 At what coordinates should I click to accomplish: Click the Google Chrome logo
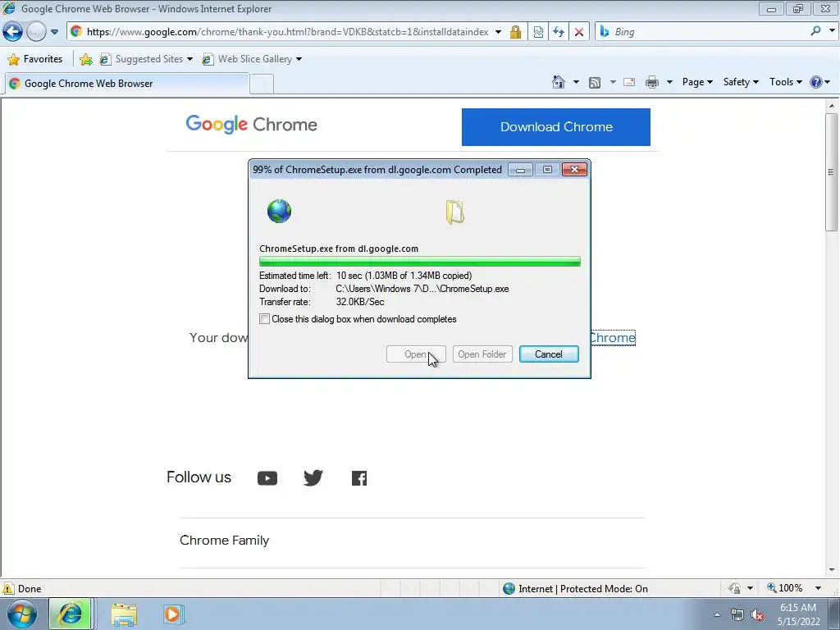pos(251,125)
